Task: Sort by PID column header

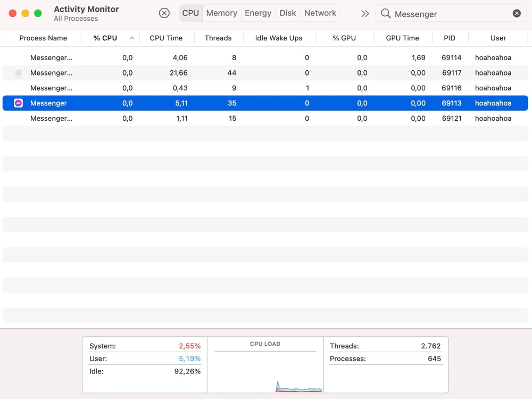Action: pos(450,38)
